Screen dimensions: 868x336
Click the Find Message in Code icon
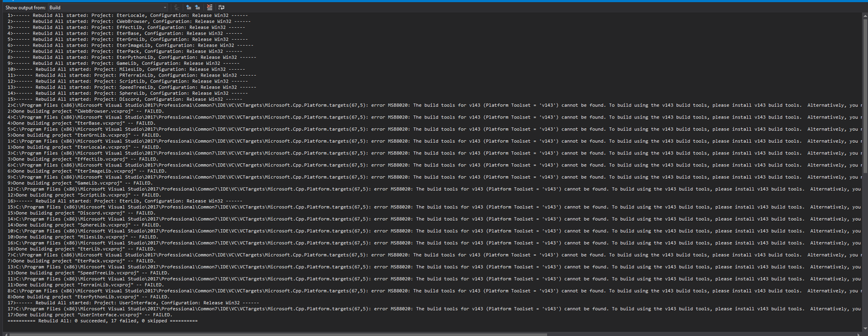tap(176, 7)
